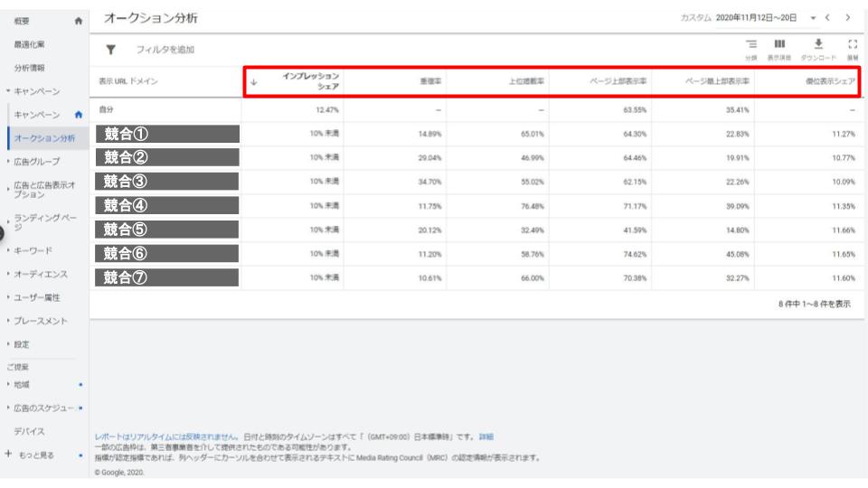Open the date range dropdown arrow
Image resolution: width=868 pixels, height=488 pixels.
click(x=813, y=18)
